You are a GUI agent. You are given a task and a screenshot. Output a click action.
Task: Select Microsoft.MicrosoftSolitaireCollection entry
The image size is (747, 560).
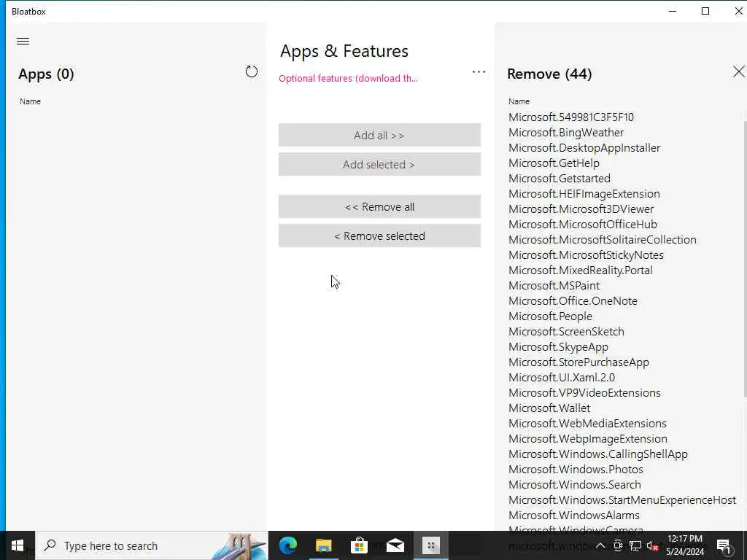pos(603,239)
